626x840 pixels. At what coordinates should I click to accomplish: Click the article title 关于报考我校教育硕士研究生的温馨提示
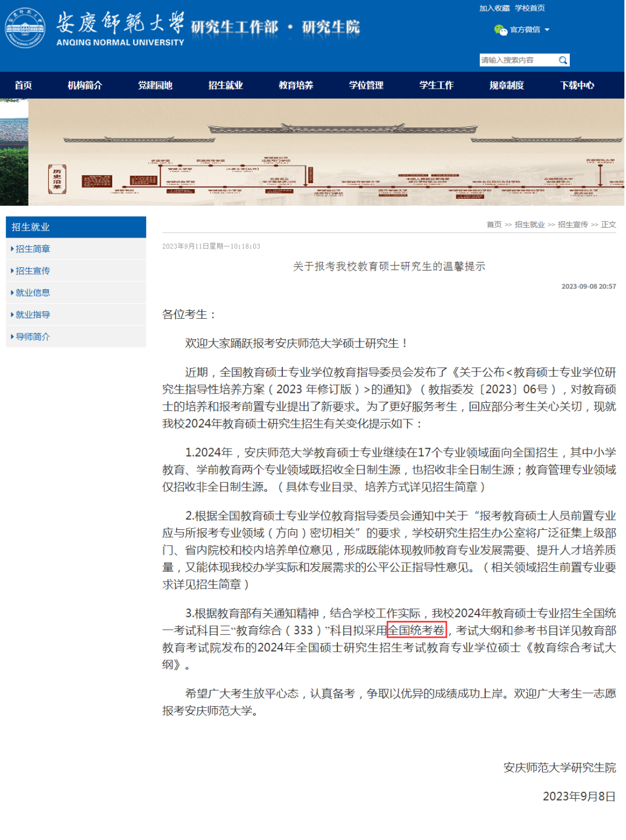389,267
